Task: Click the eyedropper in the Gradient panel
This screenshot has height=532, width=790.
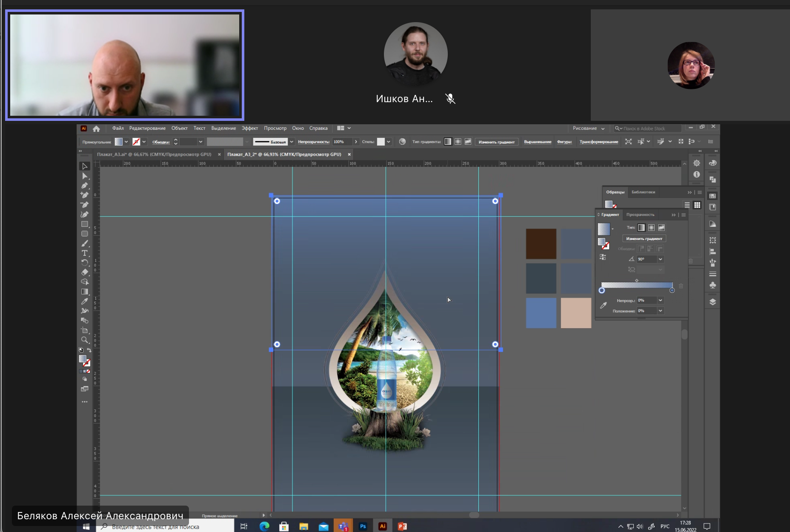Action: click(x=603, y=305)
